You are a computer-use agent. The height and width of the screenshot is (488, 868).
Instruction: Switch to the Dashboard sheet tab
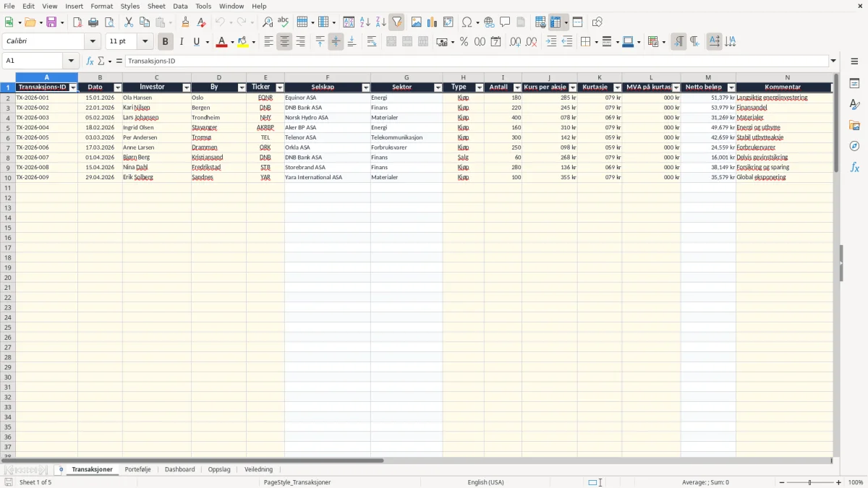click(179, 470)
